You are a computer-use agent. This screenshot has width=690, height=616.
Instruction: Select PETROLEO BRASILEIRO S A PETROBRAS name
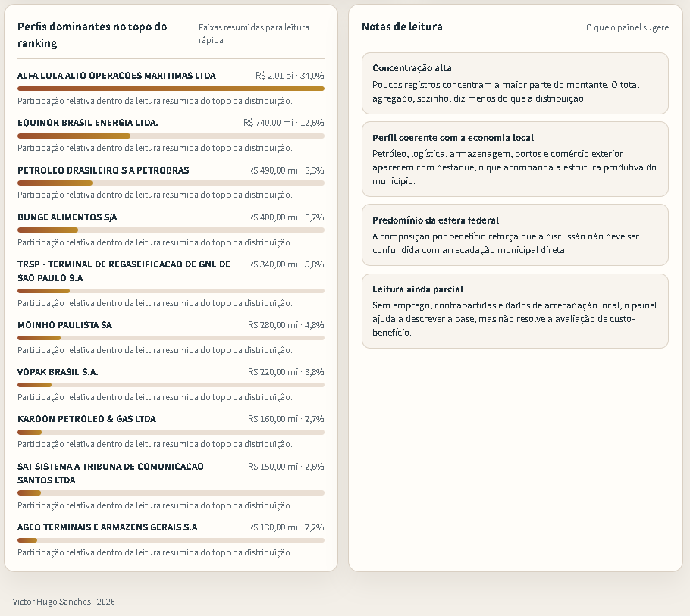tap(103, 170)
